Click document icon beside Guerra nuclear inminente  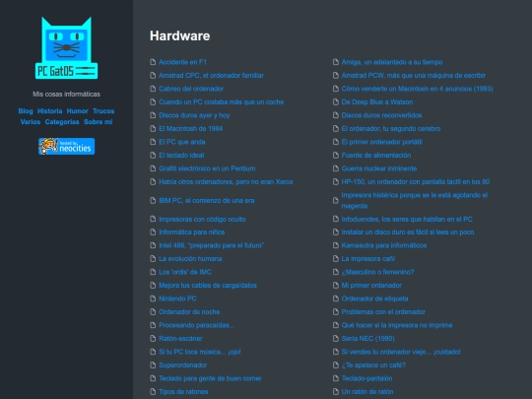tap(336, 168)
